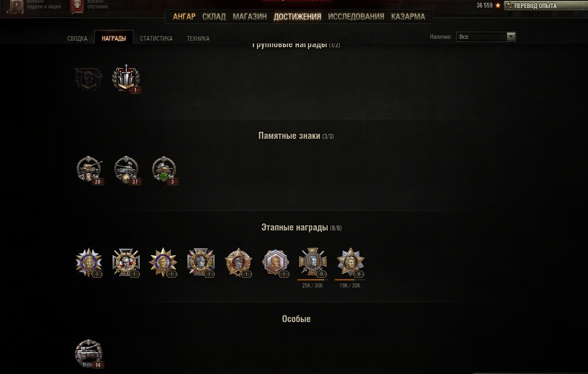
Task: Open the Наличие dropdown showing Все
Action: click(x=486, y=36)
